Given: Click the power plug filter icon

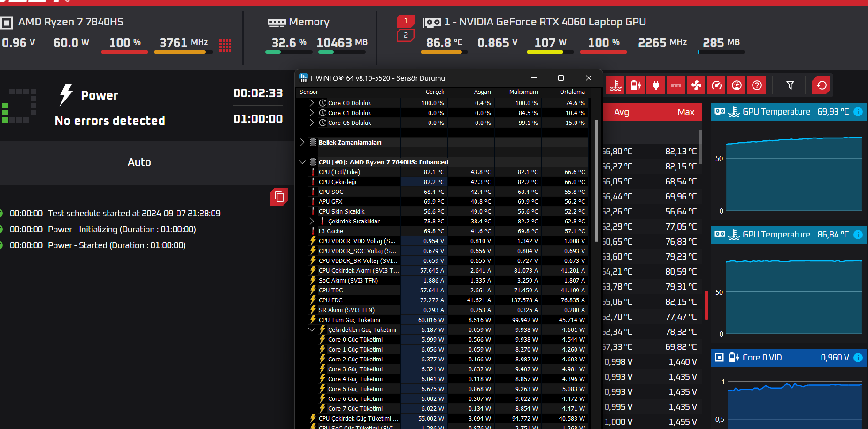Looking at the screenshot, I should [x=656, y=85].
